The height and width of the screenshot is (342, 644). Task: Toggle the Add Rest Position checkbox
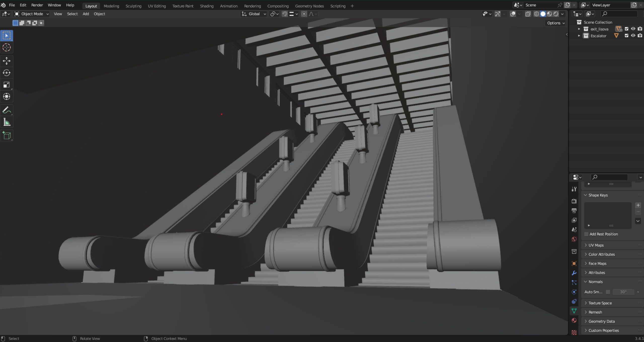click(586, 234)
